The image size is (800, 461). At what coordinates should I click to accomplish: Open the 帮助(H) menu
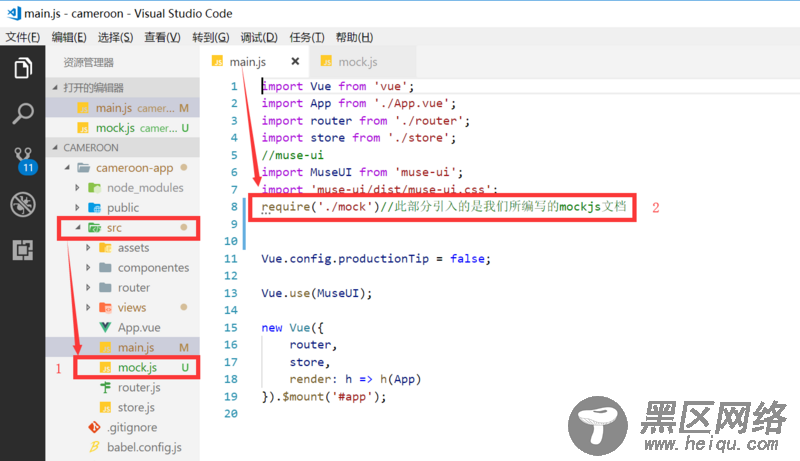coord(354,37)
